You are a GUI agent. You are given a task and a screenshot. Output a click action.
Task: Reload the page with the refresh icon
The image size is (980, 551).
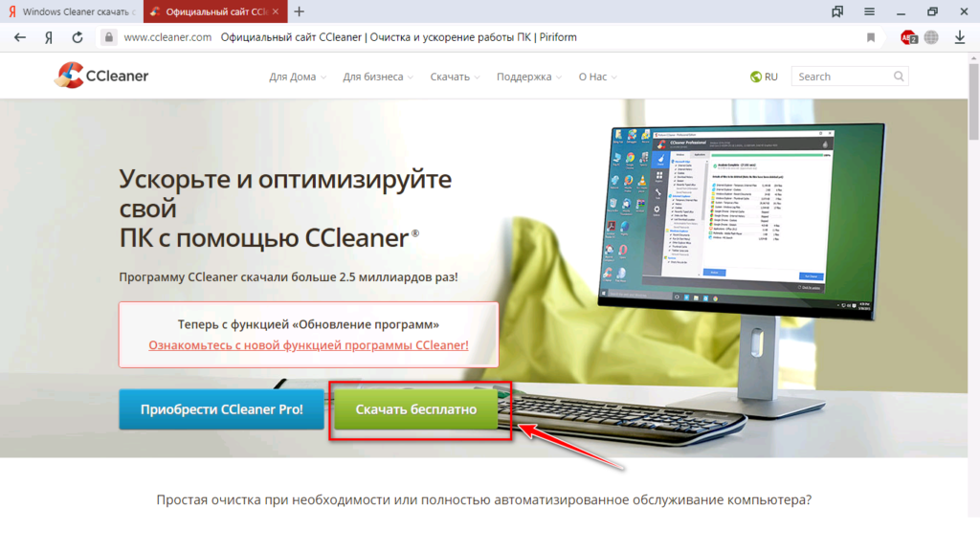(77, 37)
